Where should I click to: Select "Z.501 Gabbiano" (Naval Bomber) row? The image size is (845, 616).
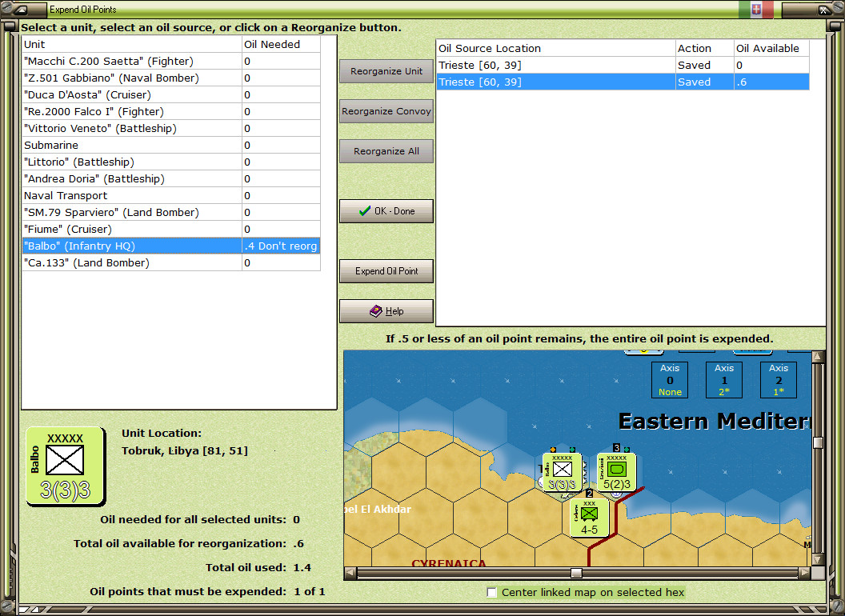click(171, 78)
